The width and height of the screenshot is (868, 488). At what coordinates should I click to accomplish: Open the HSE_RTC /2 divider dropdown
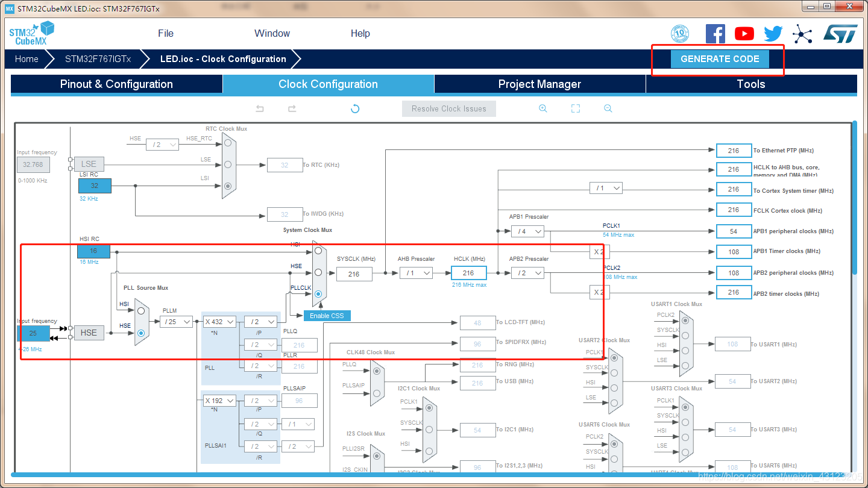163,145
